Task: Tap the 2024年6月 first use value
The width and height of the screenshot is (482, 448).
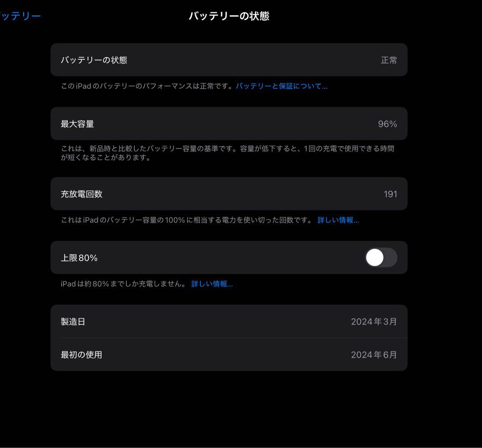Action: point(374,355)
